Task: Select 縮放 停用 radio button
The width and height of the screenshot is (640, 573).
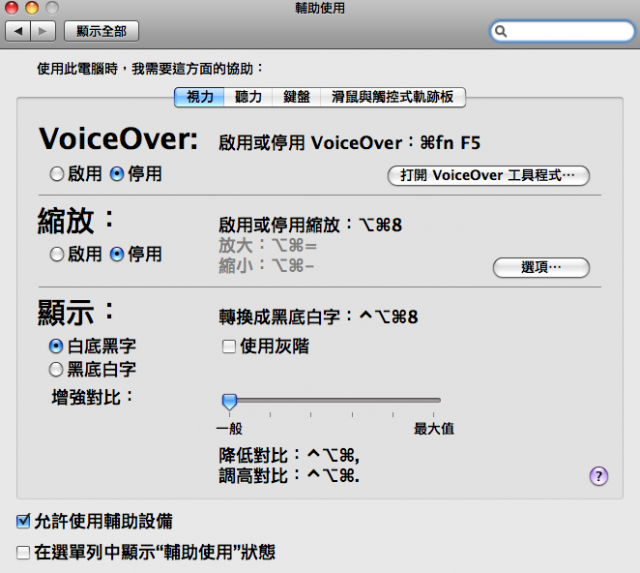Action: [x=117, y=255]
